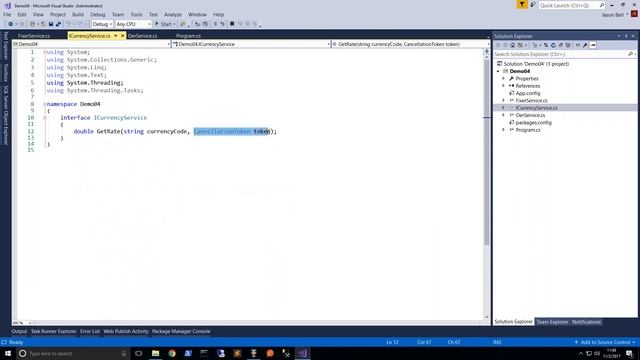Expand the References node
The height and width of the screenshot is (360, 640).
click(x=503, y=86)
